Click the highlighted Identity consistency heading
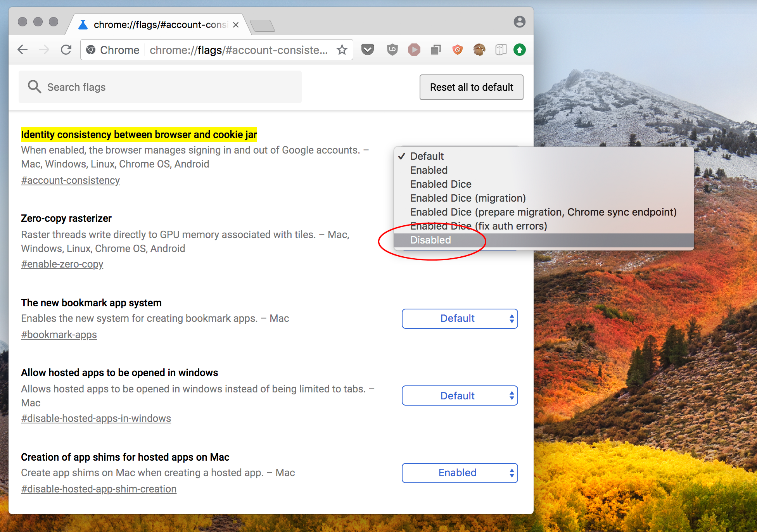This screenshot has width=757, height=532. coord(139,135)
